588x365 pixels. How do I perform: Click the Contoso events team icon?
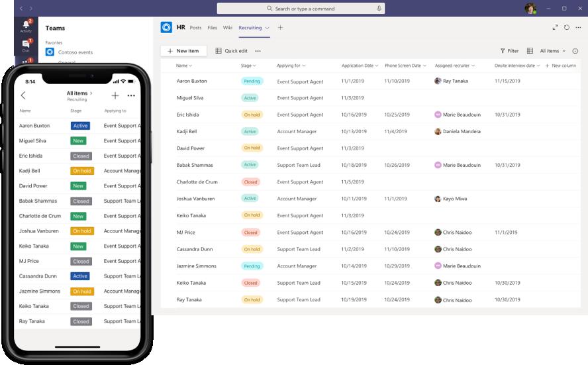pyautogui.click(x=50, y=52)
